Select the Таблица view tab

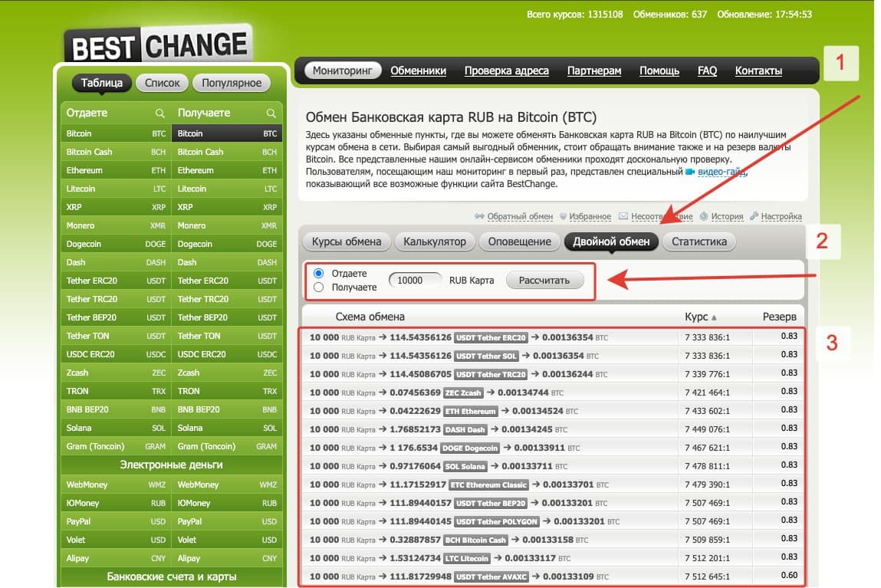tap(102, 83)
